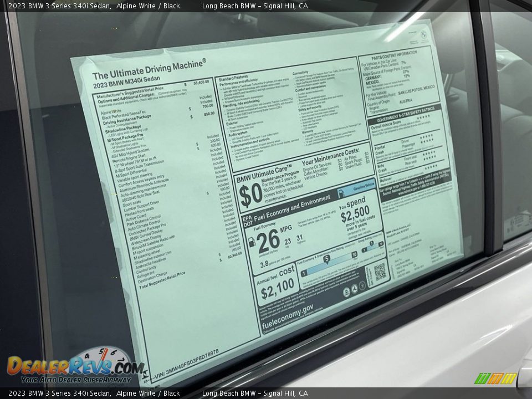
Task: Click the VIN number text
Action: click(x=186, y=364)
